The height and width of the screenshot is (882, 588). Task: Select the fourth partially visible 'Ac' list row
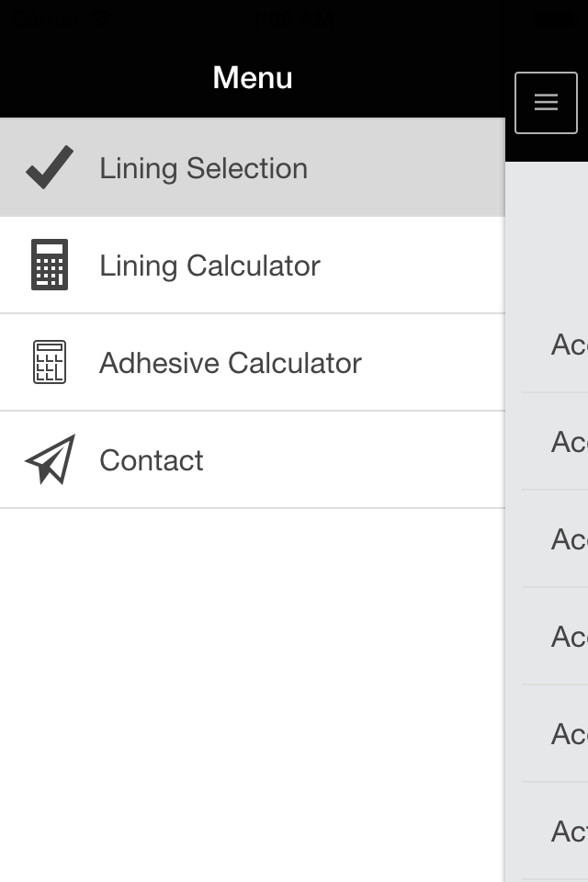click(555, 636)
